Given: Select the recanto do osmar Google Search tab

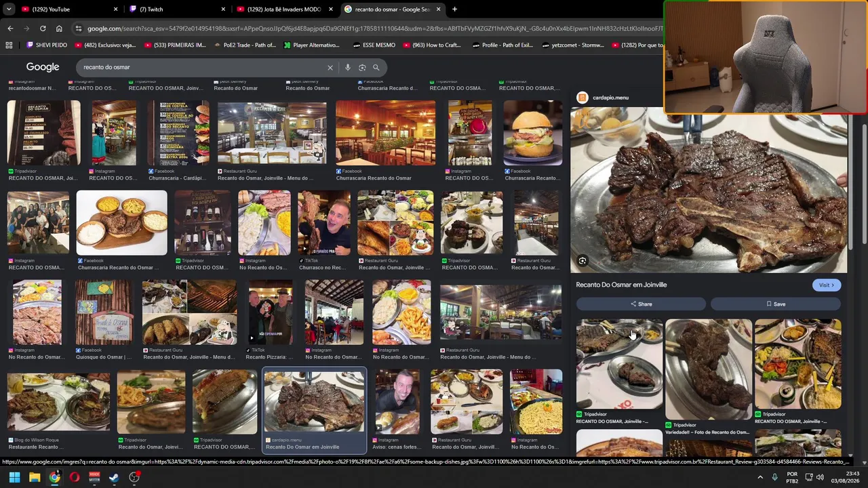Looking at the screenshot, I should [393, 9].
